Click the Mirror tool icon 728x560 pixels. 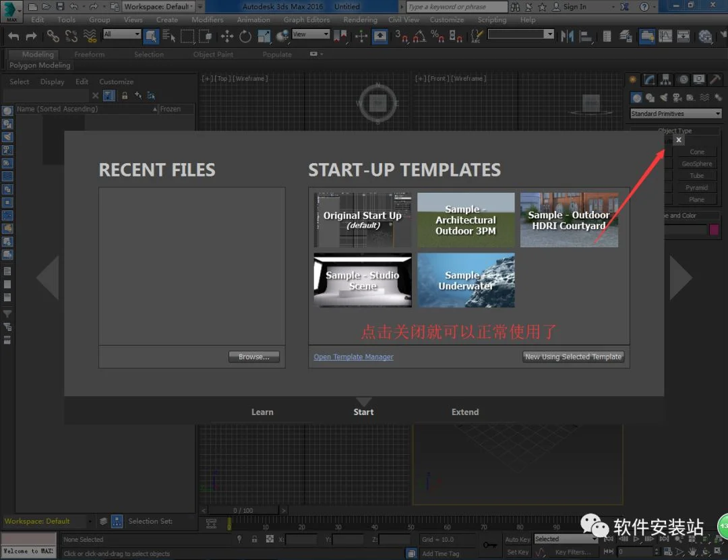(567, 36)
